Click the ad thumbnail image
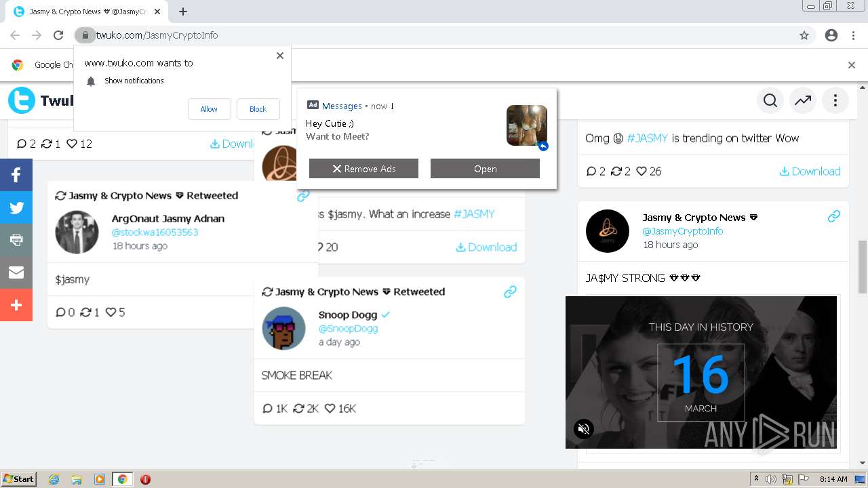 (x=526, y=125)
